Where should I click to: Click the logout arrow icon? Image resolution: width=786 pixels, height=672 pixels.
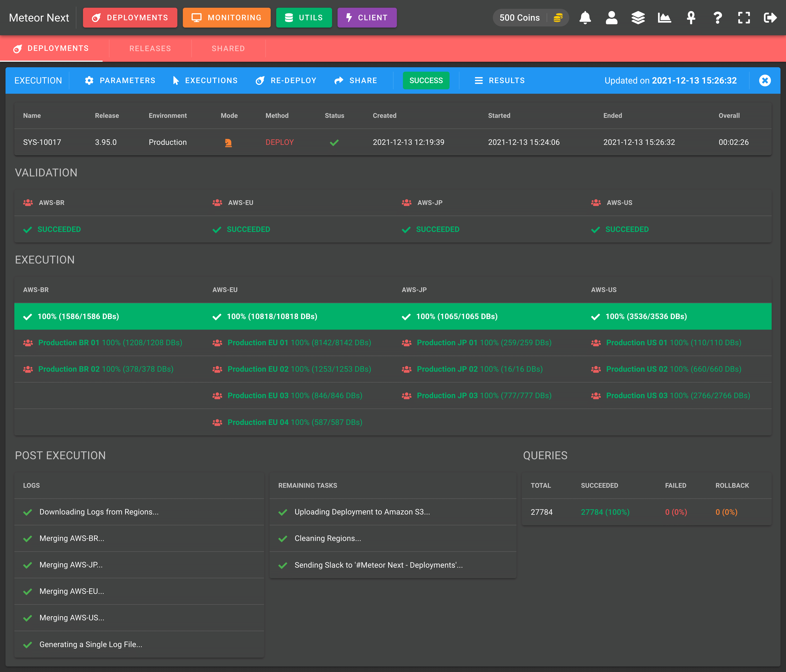click(770, 18)
